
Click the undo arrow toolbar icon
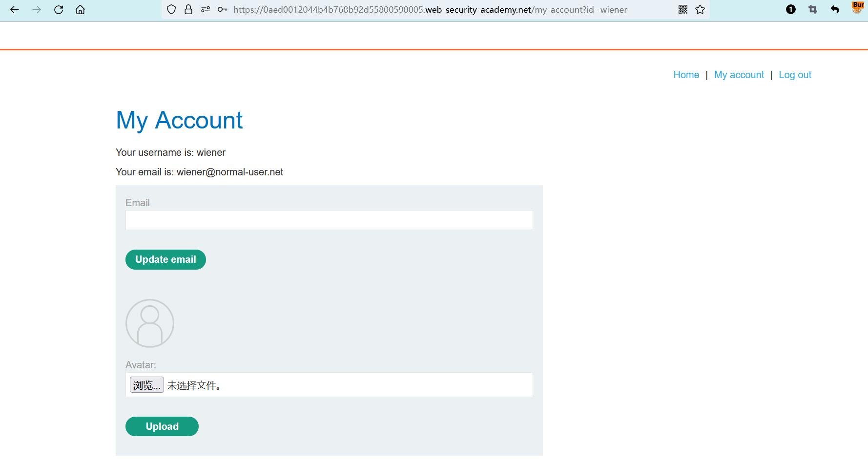[x=835, y=10]
